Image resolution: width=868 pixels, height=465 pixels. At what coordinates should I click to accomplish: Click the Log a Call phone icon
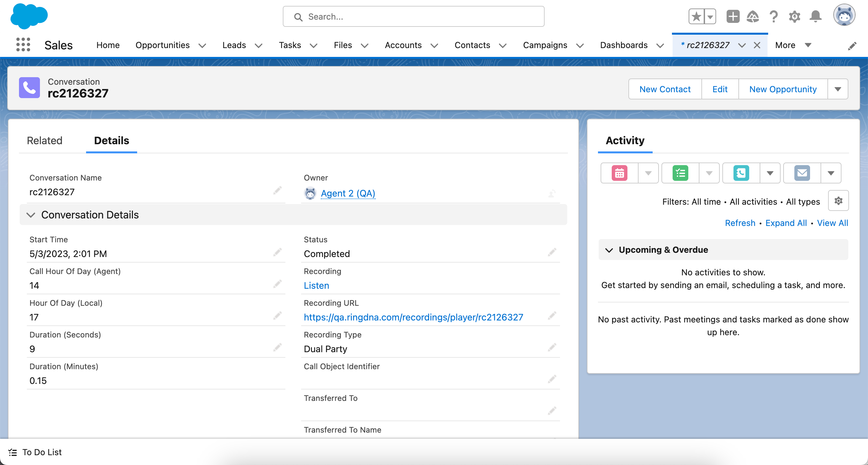click(741, 173)
